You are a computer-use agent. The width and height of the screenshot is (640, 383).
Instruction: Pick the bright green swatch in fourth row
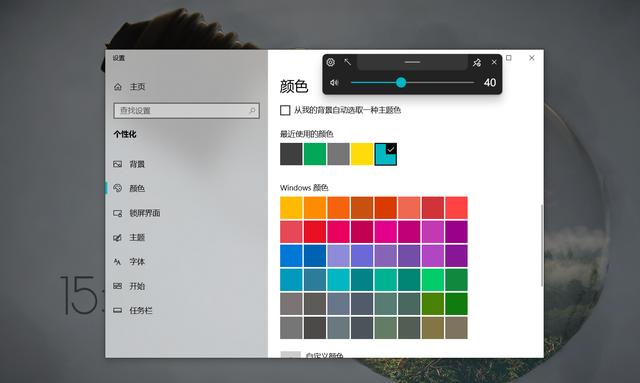pyautogui.click(x=433, y=280)
